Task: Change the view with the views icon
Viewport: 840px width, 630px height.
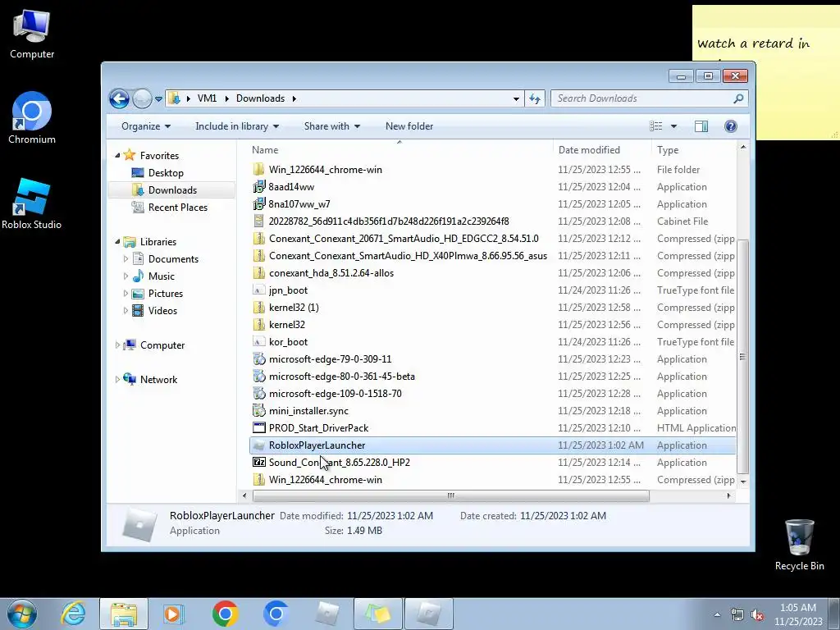Action: coord(656,126)
